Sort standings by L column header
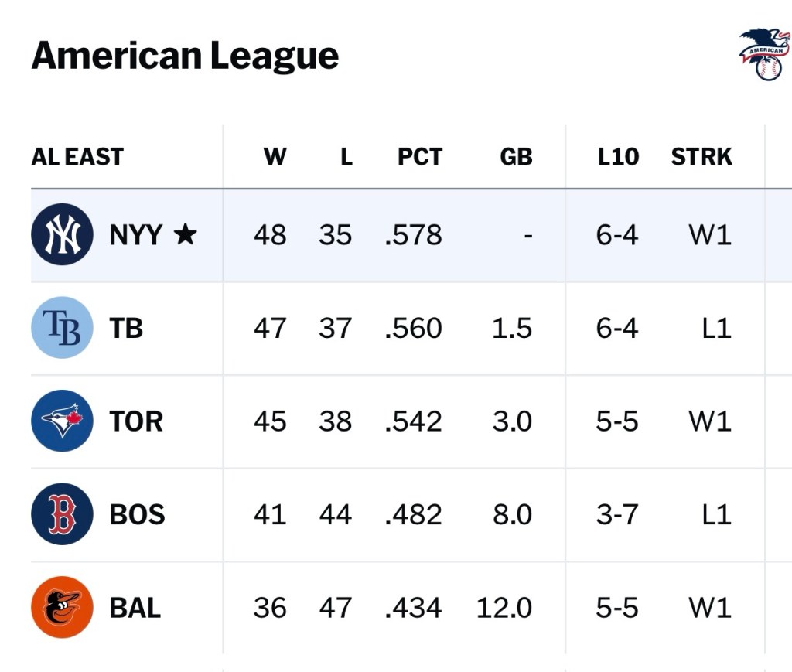This screenshot has width=792, height=672. pyautogui.click(x=346, y=157)
